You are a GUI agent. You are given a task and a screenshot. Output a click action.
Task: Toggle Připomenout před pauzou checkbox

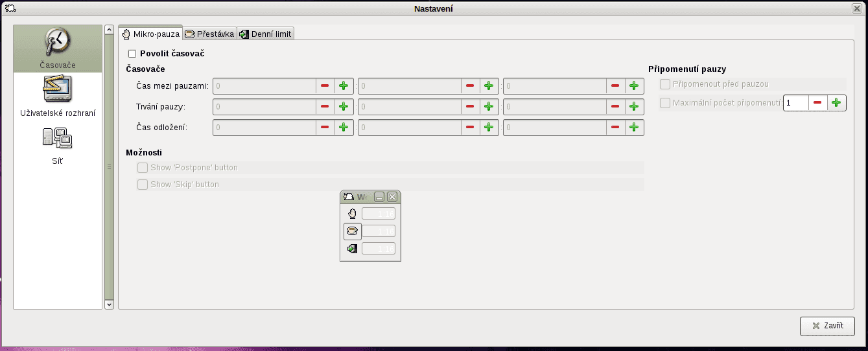pyautogui.click(x=664, y=84)
